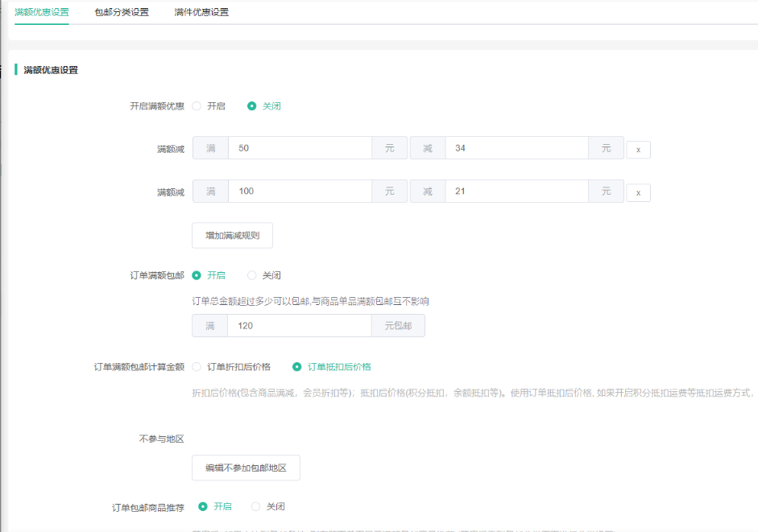Click the 减 amount field showing 34
Screen dimensions: 758x532
(x=516, y=148)
